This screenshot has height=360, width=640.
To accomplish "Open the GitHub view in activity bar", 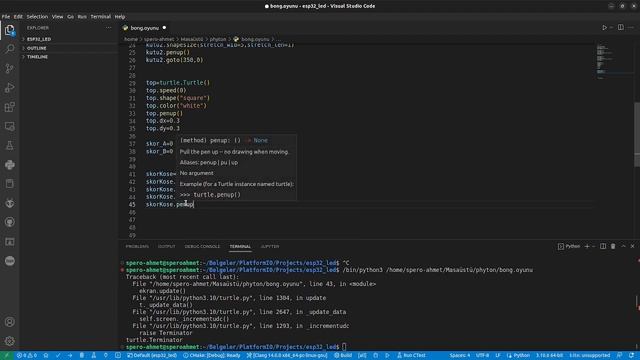I will click(9, 222).
